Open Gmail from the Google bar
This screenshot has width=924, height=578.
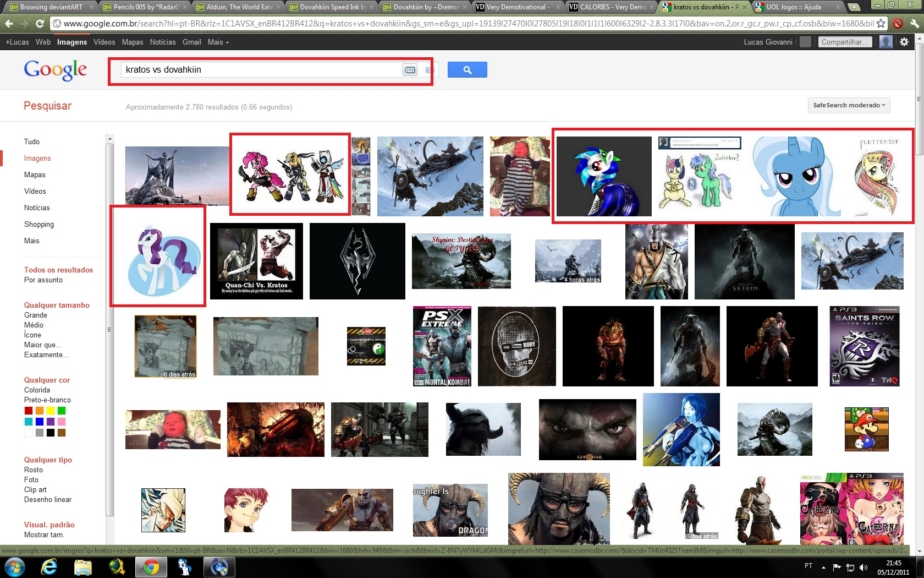[x=192, y=42]
